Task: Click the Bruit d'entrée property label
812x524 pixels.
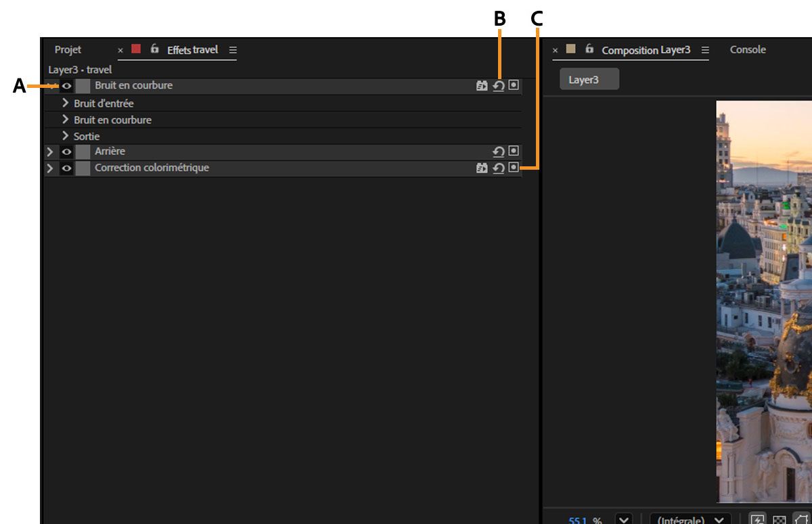Action: (x=104, y=103)
